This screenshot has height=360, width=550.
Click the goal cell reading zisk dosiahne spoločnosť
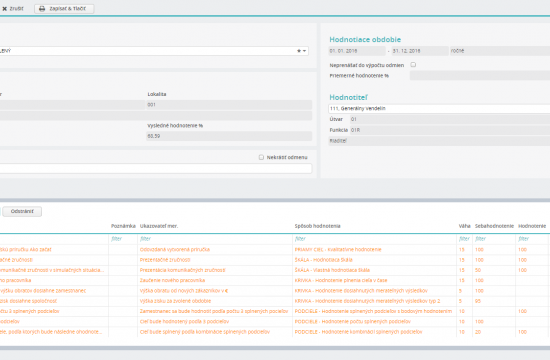[54, 301]
